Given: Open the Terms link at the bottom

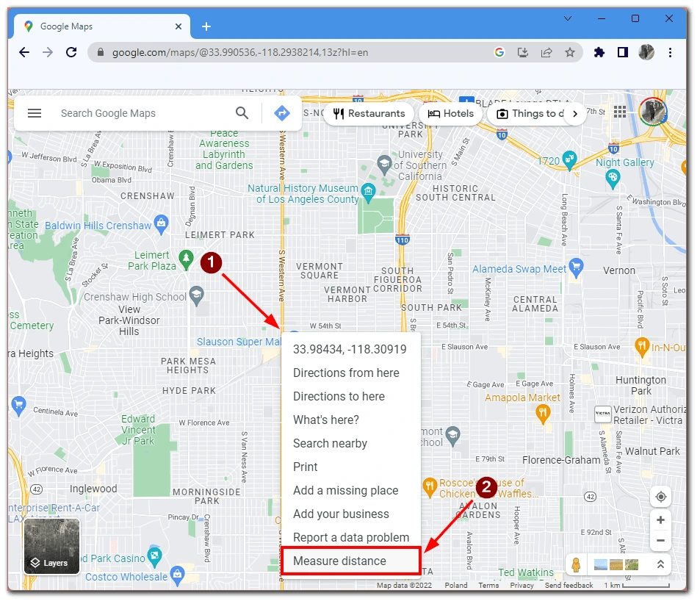Looking at the screenshot, I should (x=489, y=585).
